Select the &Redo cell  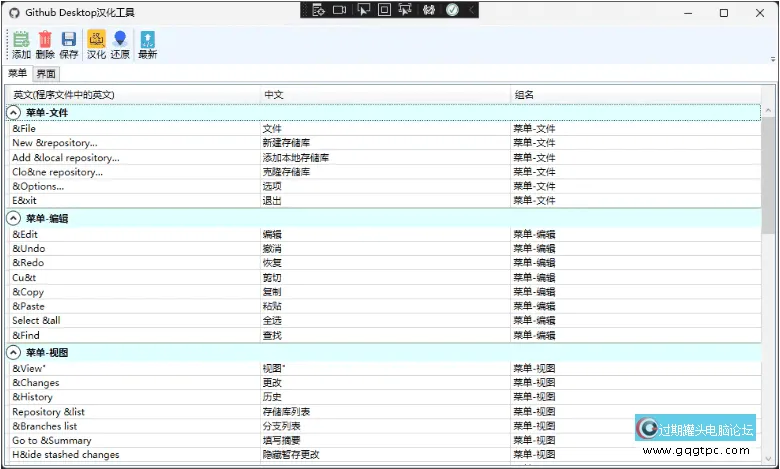pyautogui.click(x=133, y=263)
